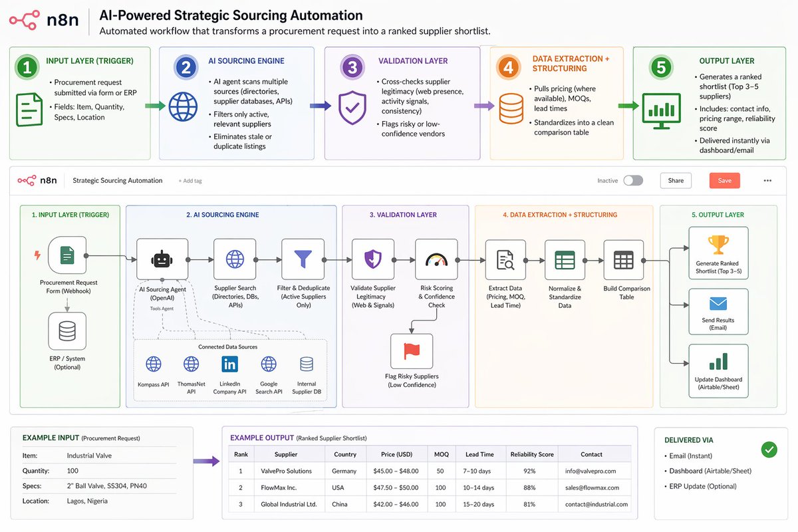Click the Strategic Sourcing Automation workflow name
Screen dimensions: 798x532
click(118, 180)
